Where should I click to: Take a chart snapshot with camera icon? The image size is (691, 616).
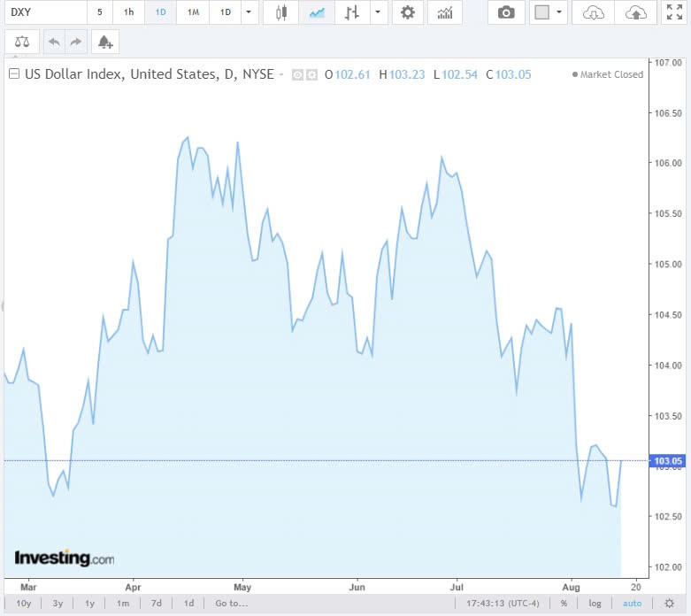coord(506,12)
